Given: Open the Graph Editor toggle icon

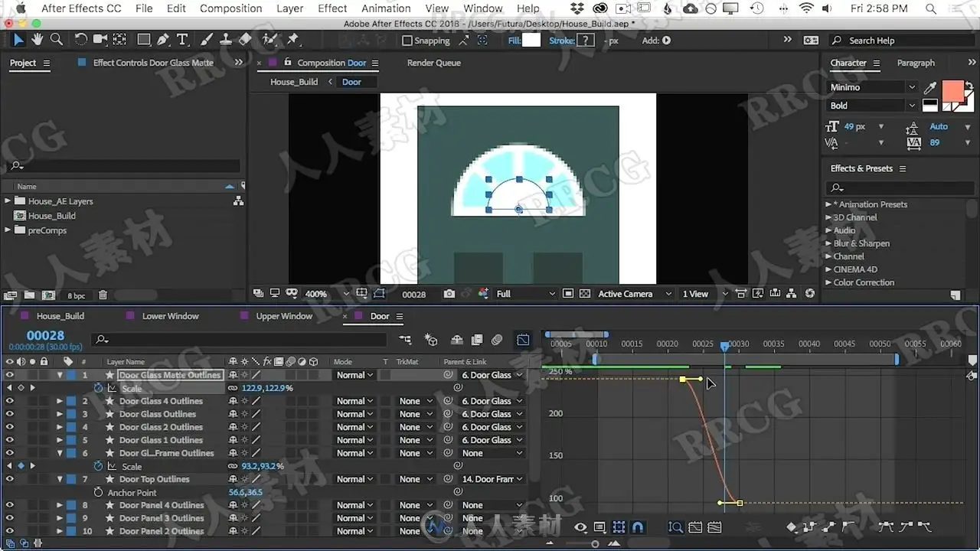Looking at the screenshot, I should point(523,340).
